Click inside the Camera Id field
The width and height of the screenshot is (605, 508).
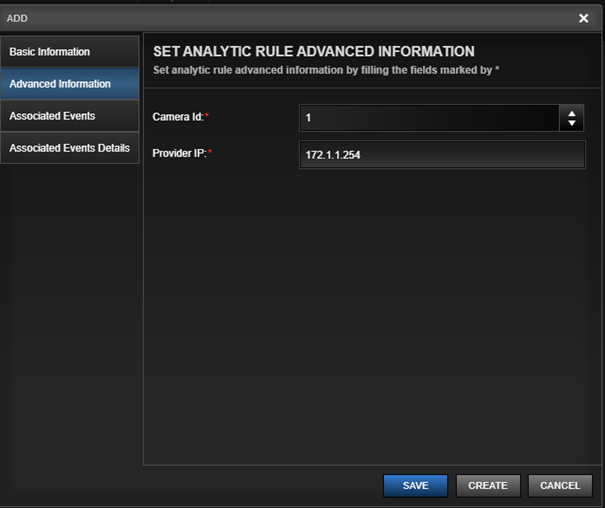[x=429, y=118]
